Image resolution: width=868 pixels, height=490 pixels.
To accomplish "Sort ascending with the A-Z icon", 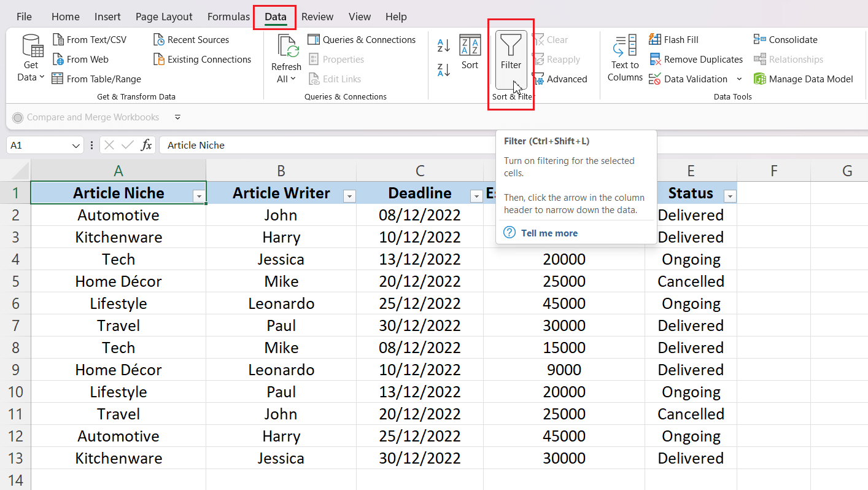I will click(444, 45).
